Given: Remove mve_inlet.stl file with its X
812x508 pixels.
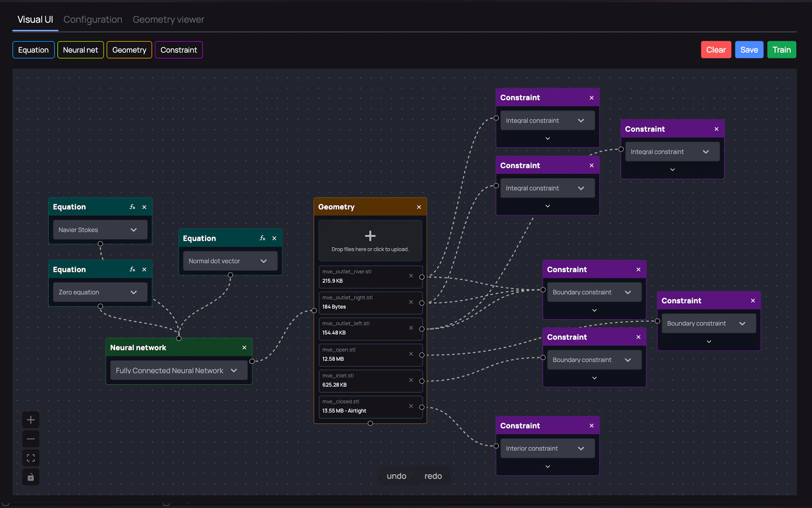Looking at the screenshot, I should pyautogui.click(x=411, y=380).
